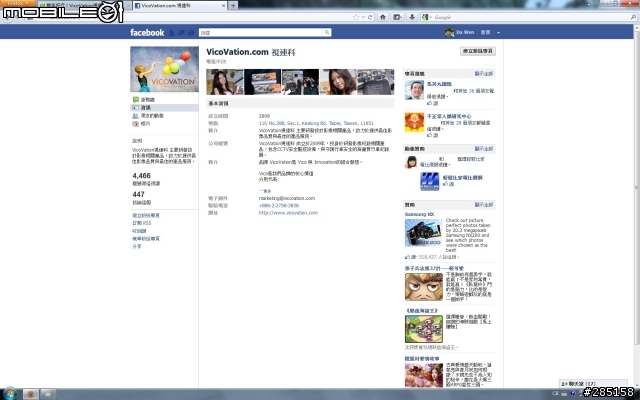Click the browser Home toolbar button
Viewport: 640px width, 400px height.
point(383,17)
